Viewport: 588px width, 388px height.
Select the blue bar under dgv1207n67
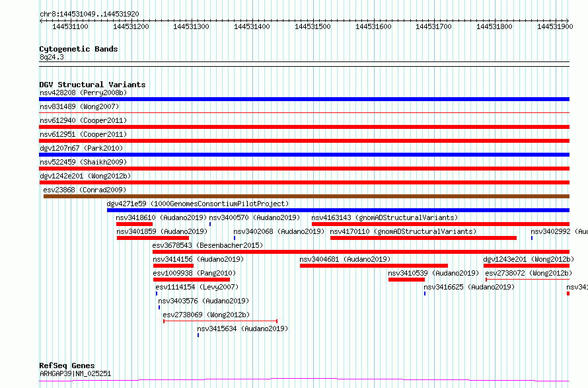(304, 155)
